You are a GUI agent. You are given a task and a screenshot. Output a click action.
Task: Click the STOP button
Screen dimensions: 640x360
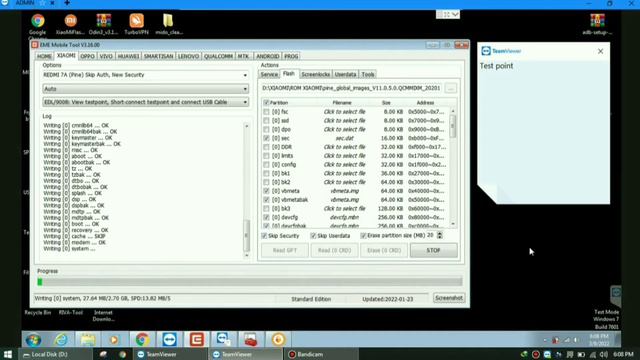[x=433, y=250]
